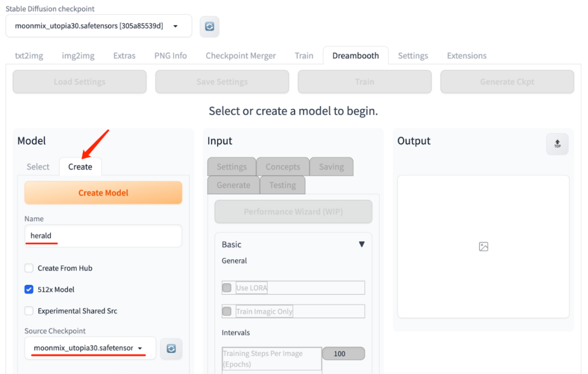588x374 pixels.
Task: Click the Intervals label
Action: tap(236, 333)
